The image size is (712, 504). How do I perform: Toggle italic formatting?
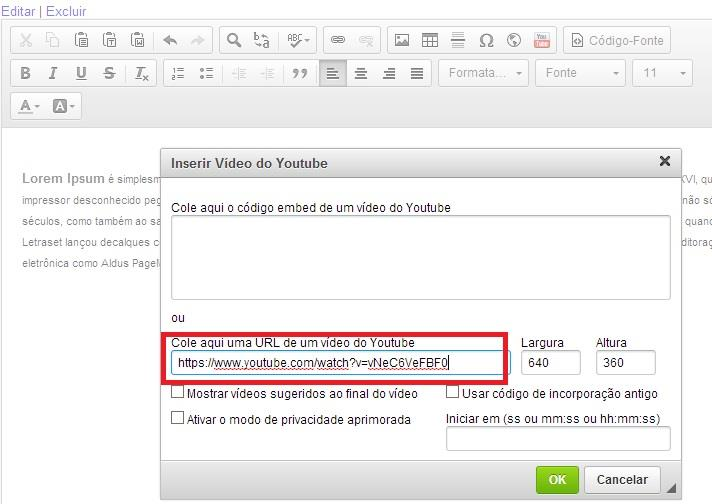[x=53, y=73]
